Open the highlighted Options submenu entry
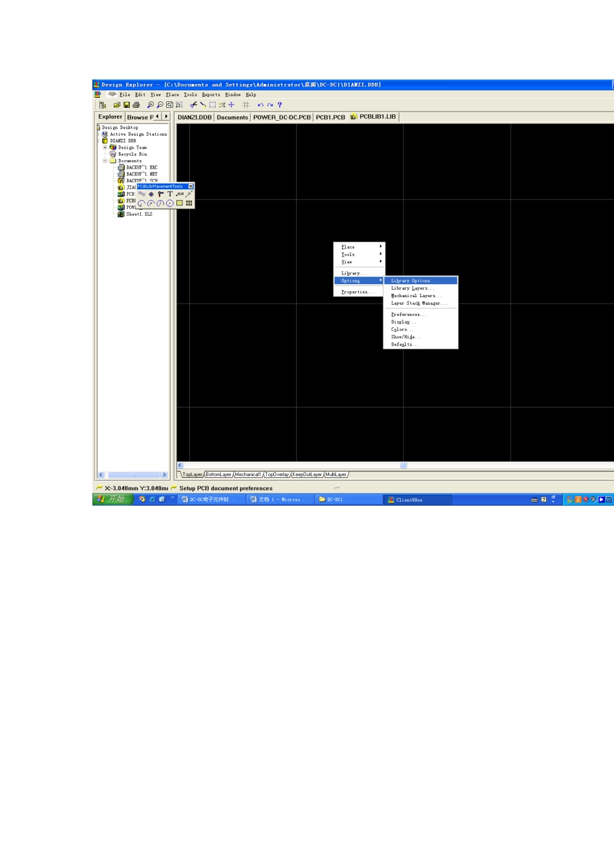This screenshot has width=614, height=868. click(x=359, y=281)
